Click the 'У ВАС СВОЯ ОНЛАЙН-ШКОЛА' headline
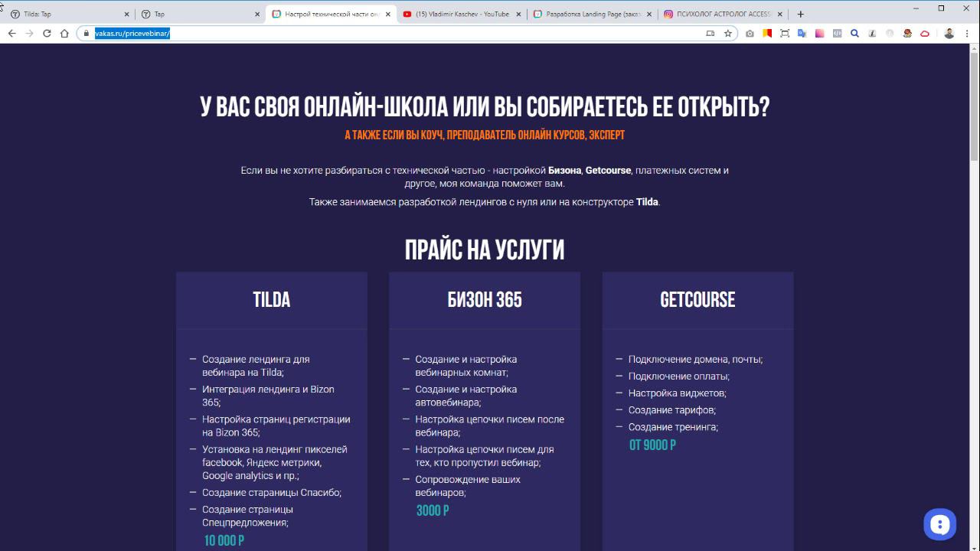 tap(485, 108)
